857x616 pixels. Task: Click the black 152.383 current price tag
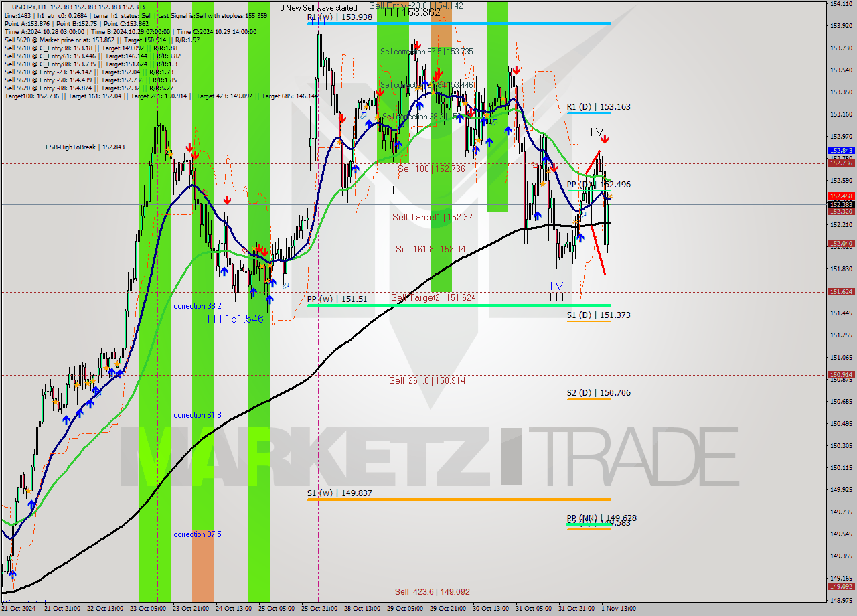pos(841,204)
